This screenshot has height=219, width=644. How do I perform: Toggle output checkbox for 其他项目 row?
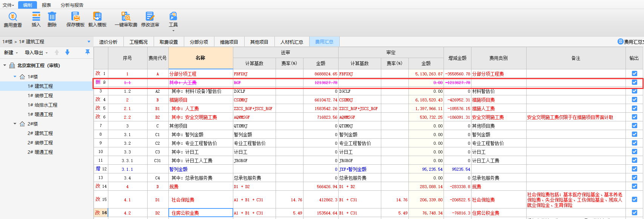click(634, 126)
